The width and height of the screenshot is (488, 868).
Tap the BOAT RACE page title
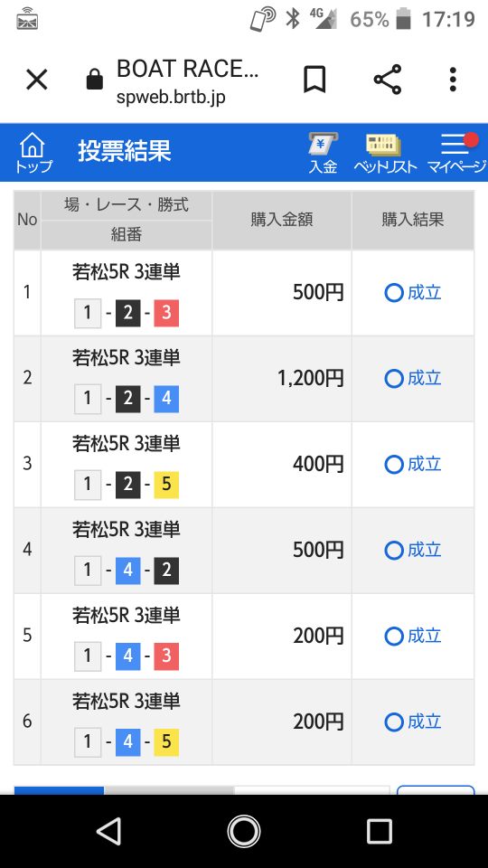click(x=188, y=70)
